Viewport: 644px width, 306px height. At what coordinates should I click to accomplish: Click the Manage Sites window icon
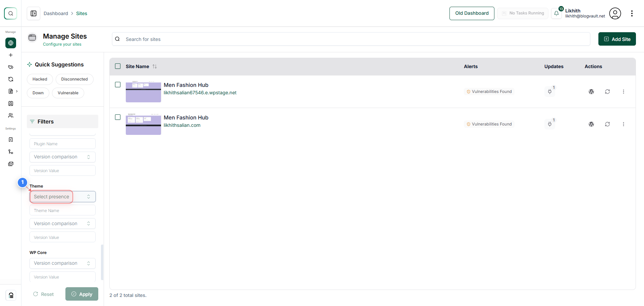click(x=32, y=37)
